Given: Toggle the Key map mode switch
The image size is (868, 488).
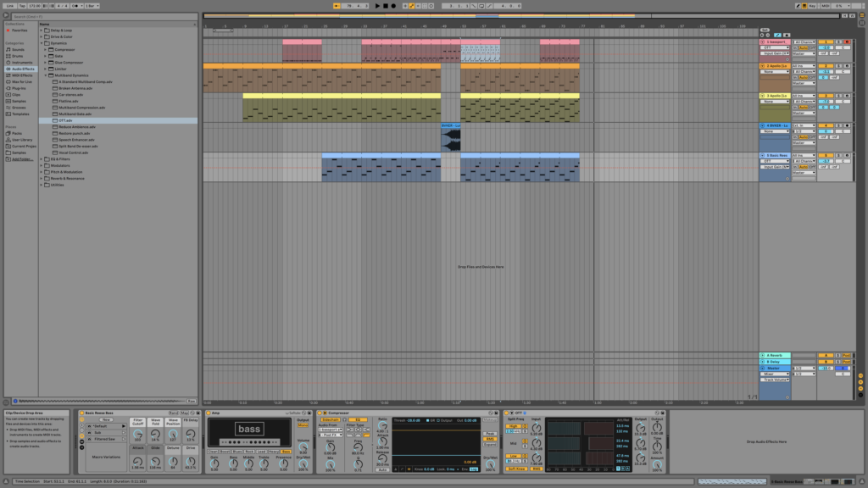Looking at the screenshot, I should coord(810,6).
